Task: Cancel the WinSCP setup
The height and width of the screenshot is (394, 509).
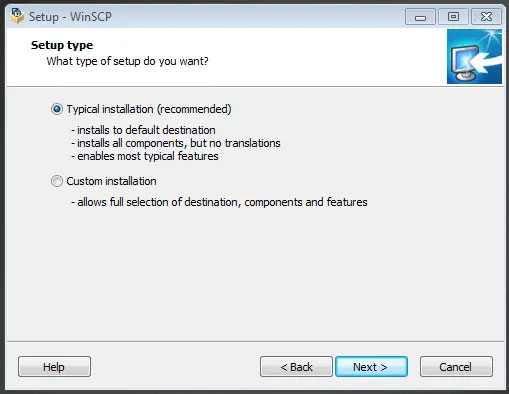Action: coord(456,367)
